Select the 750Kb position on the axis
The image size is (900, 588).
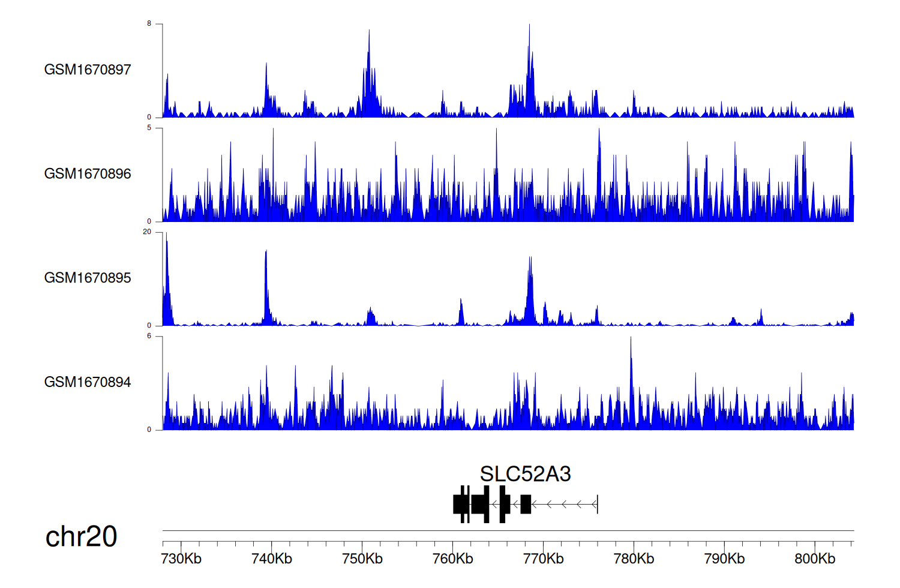click(362, 559)
